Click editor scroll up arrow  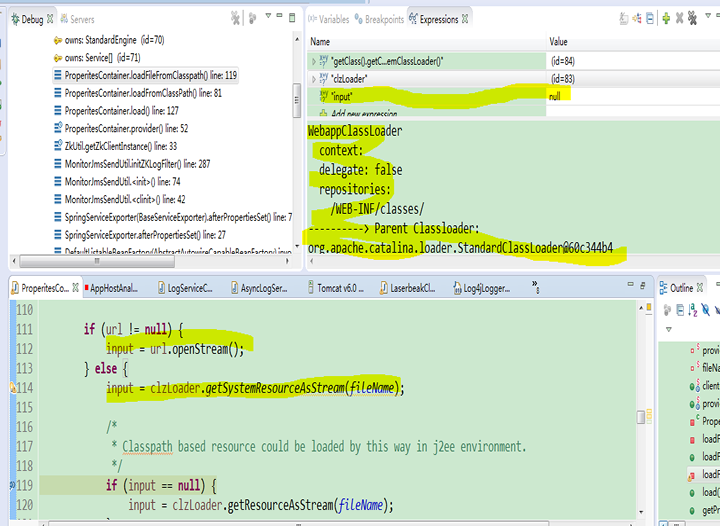[641, 308]
